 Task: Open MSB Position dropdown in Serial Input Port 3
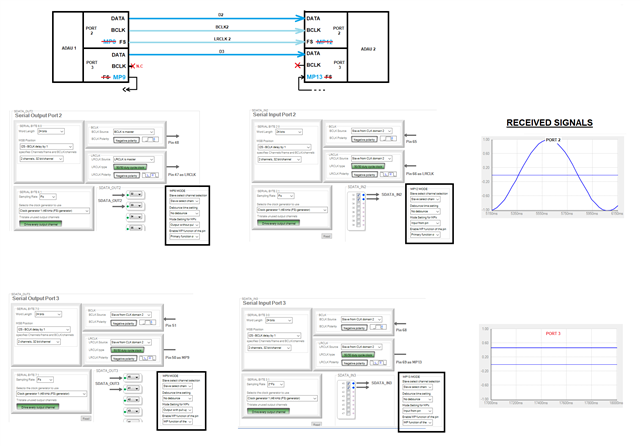pyautogui.click(x=274, y=335)
